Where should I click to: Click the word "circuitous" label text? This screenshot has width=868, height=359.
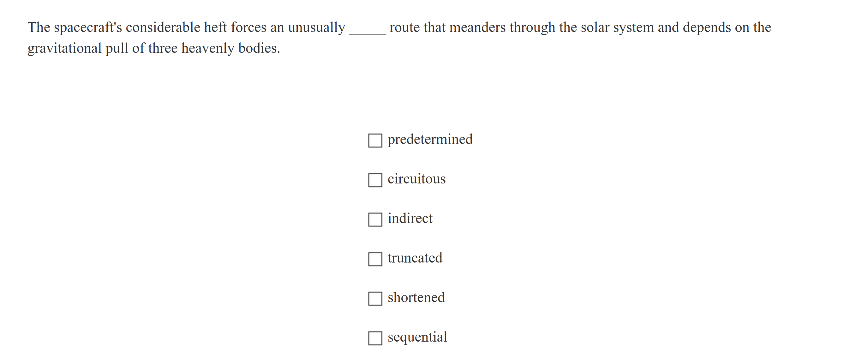[416, 179]
